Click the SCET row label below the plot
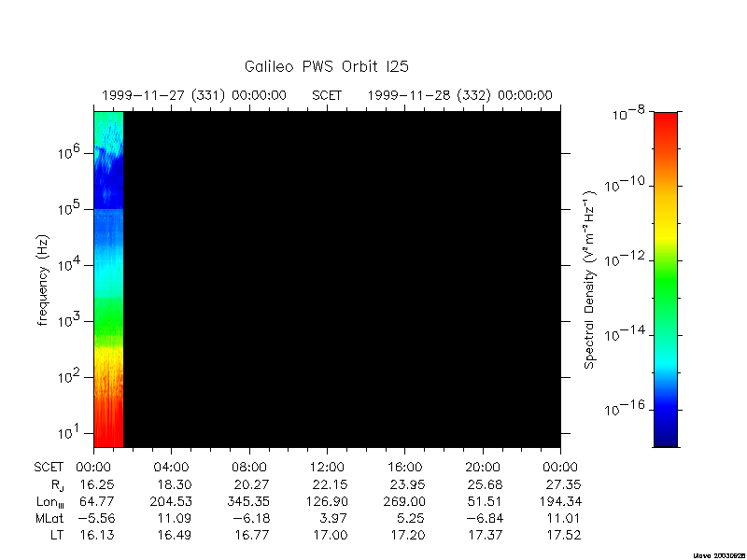Viewport: 747px width, 560px height. (49, 468)
